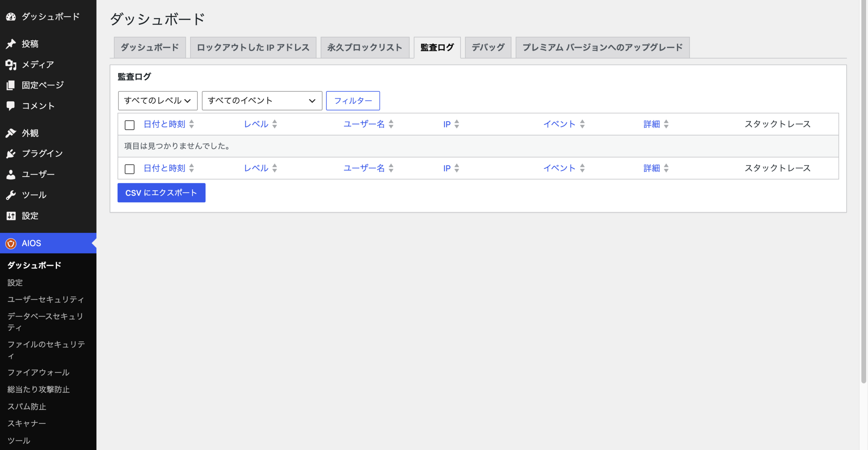
Task: Open the プラグイン menu item
Action: pos(48,154)
